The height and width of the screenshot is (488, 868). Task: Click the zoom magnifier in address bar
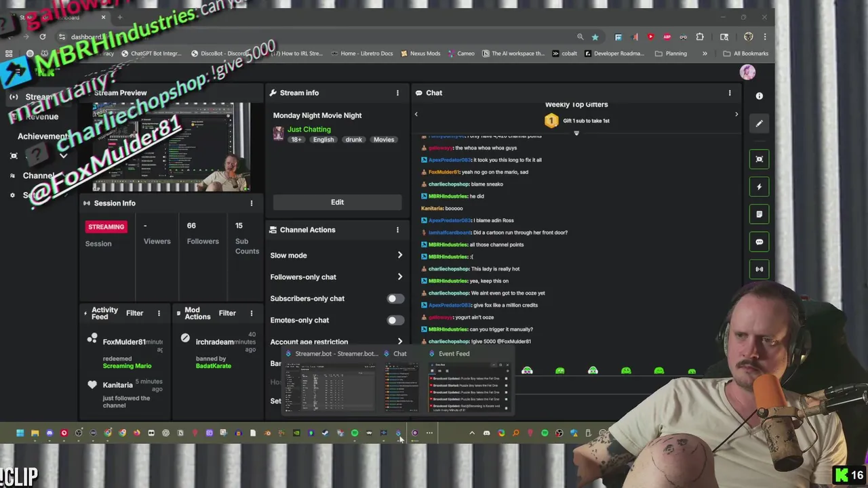click(x=580, y=37)
